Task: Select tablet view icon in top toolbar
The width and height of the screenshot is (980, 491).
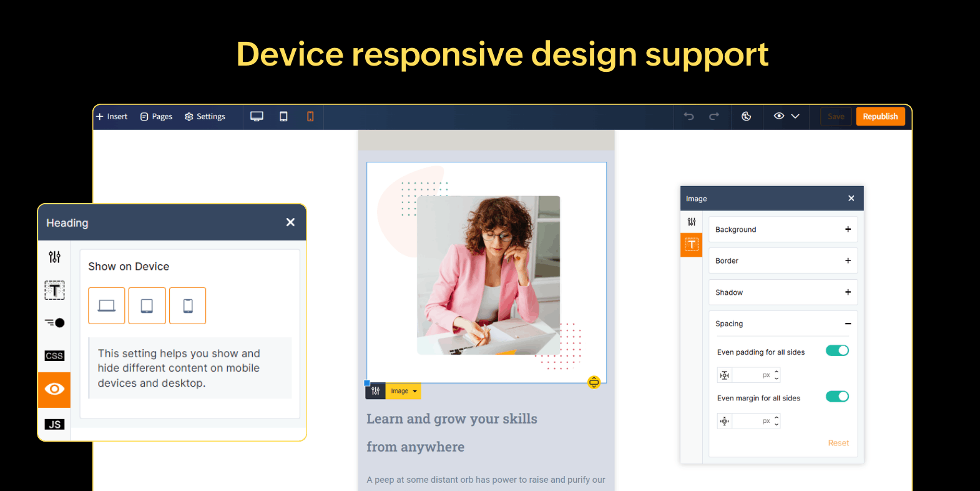Action: [x=283, y=117]
